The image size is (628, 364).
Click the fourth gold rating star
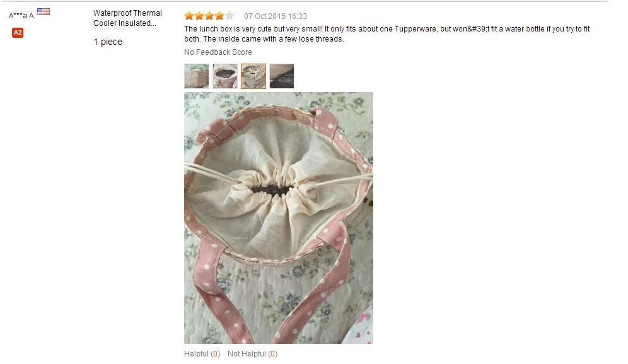click(219, 16)
